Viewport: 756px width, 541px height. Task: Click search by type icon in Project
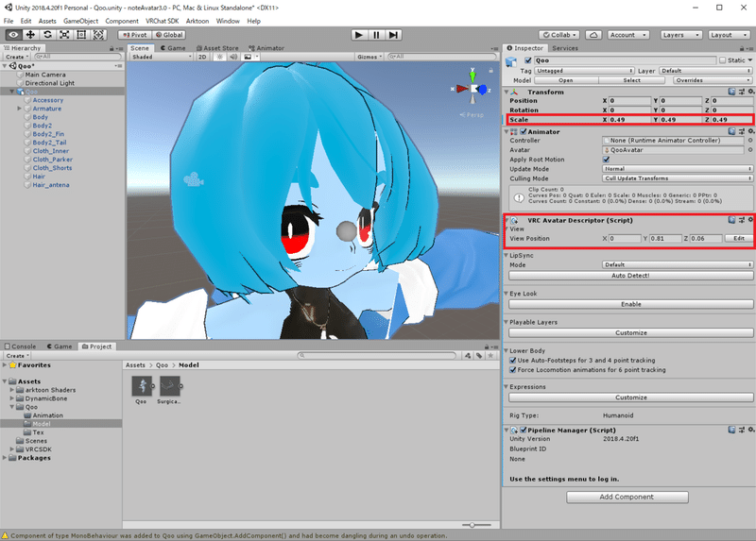tap(468, 356)
